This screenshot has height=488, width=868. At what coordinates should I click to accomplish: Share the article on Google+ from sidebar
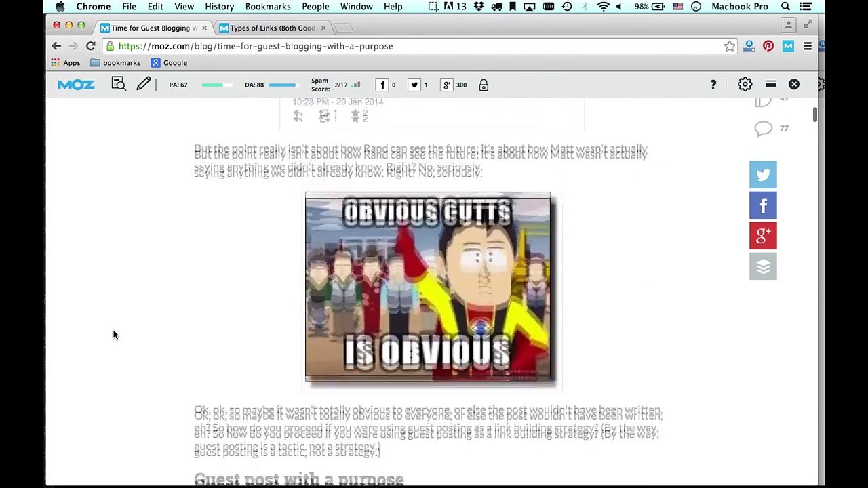click(763, 236)
